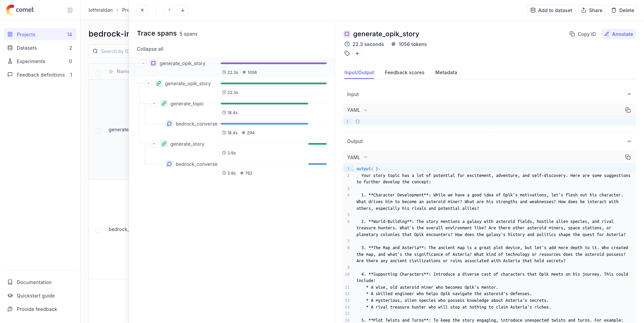Collapse the Input section
The height and width of the screenshot is (323, 644).
(629, 94)
